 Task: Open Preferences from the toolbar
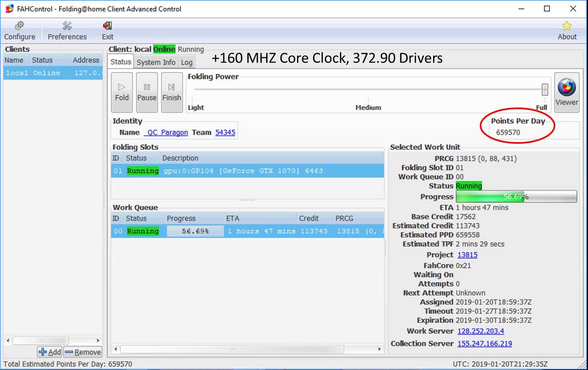click(67, 31)
